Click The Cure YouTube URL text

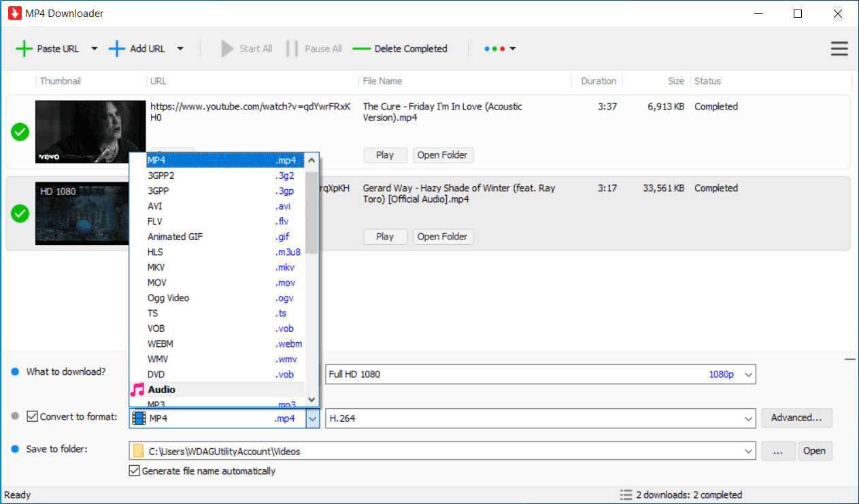[250, 112]
